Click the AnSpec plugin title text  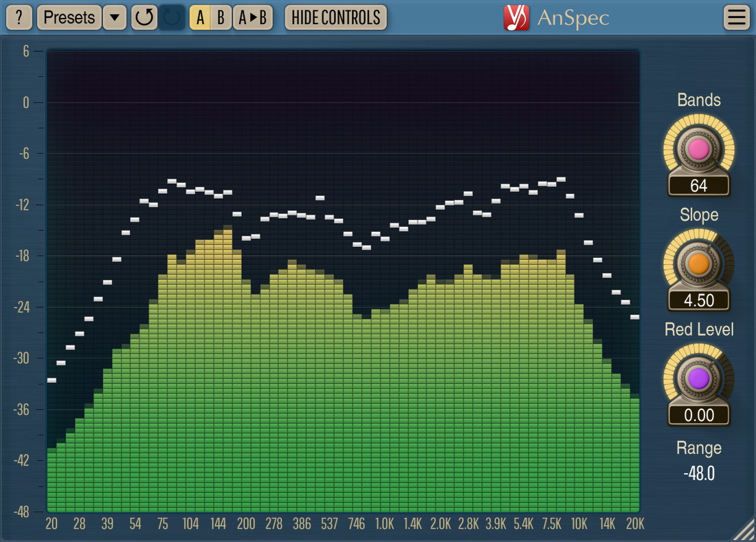tap(572, 17)
